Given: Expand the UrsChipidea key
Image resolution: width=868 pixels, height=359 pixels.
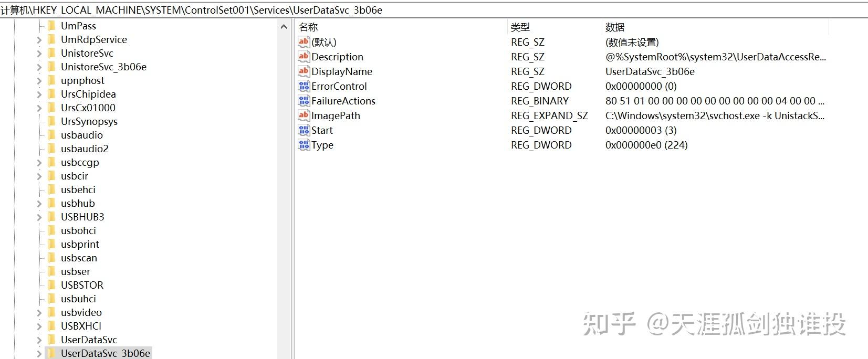Looking at the screenshot, I should click(39, 94).
